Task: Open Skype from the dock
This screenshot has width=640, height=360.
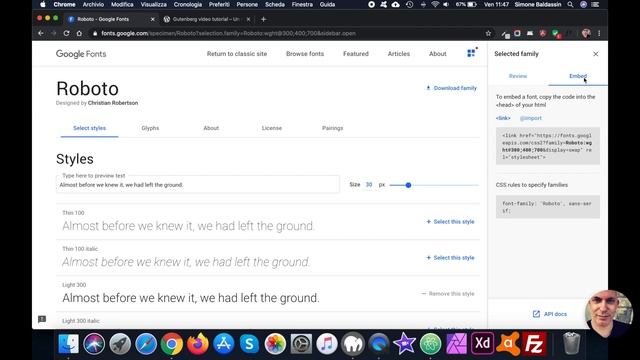Action: (249, 344)
